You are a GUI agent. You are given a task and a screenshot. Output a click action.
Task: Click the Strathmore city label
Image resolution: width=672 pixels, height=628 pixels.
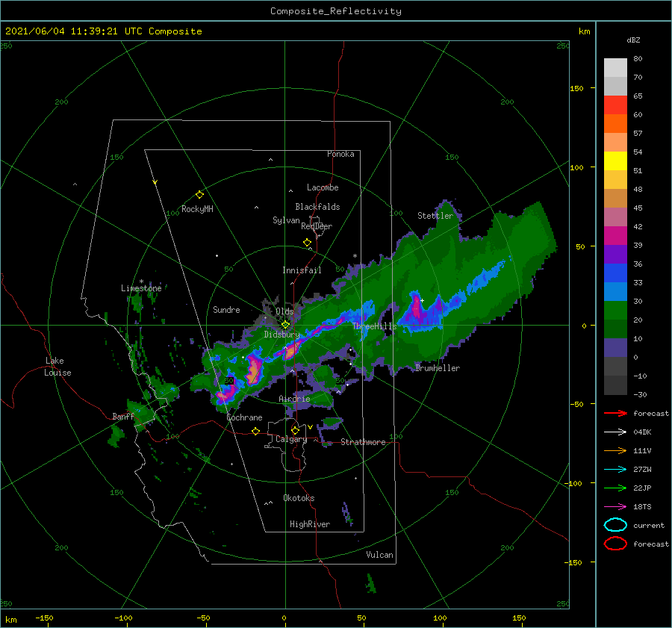pyautogui.click(x=363, y=442)
